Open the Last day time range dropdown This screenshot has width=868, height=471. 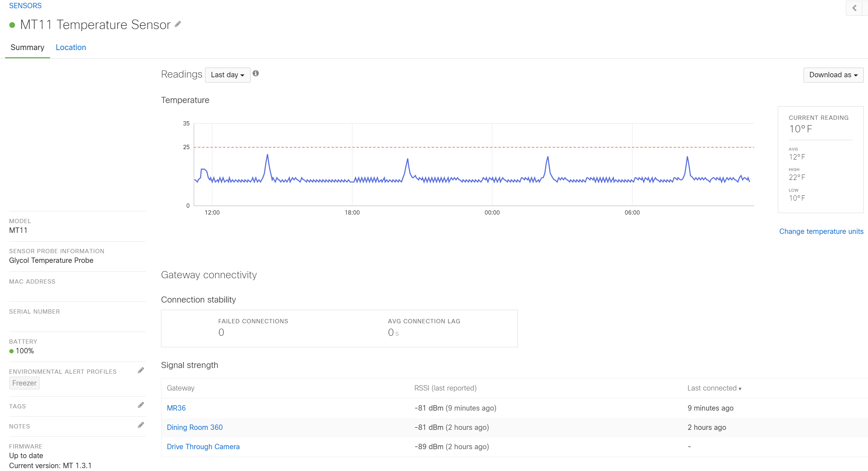(x=227, y=75)
